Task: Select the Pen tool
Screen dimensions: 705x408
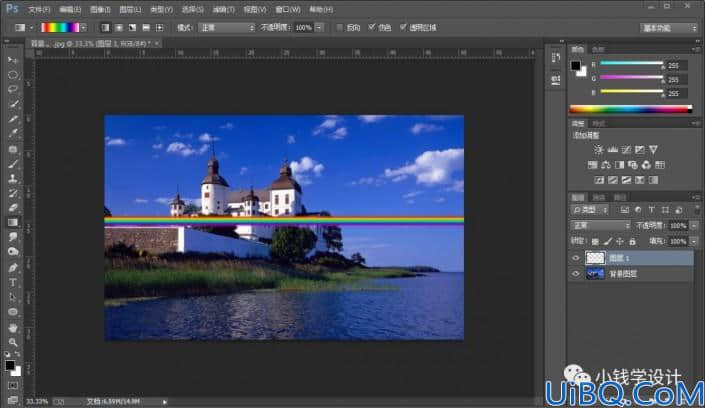Action: coord(13,268)
